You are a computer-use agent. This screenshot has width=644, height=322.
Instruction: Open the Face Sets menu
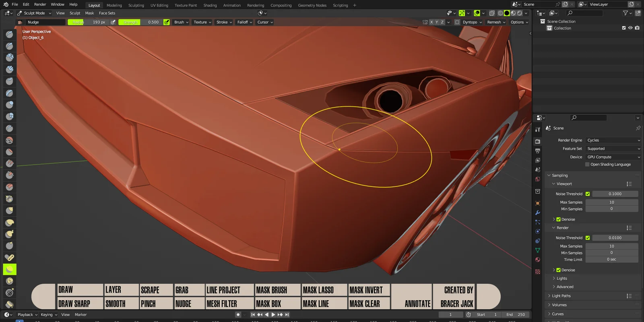(107, 13)
